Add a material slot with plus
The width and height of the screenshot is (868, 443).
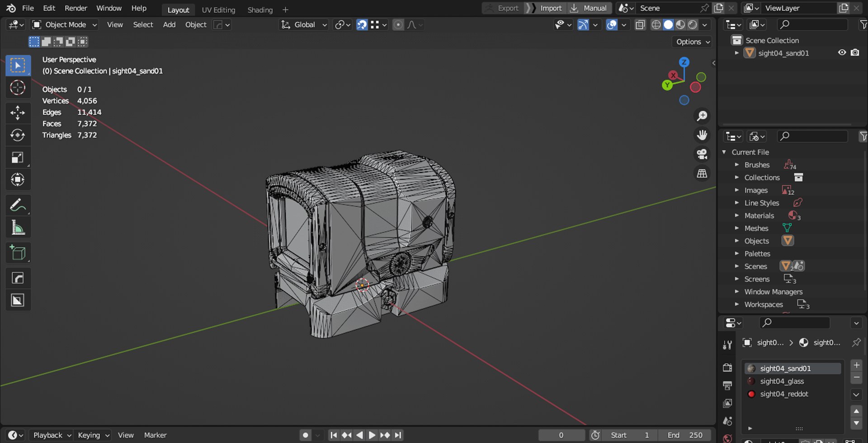[856, 365]
